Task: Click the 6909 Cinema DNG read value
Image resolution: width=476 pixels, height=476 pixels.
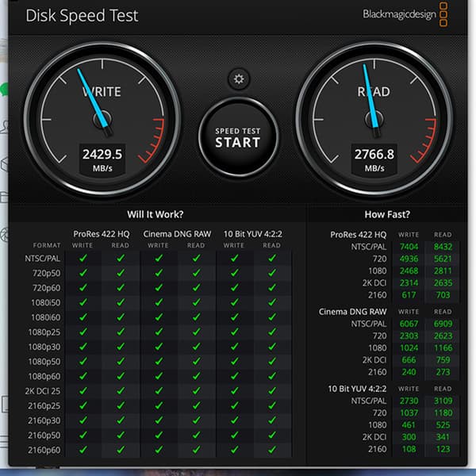Action: [443, 324]
